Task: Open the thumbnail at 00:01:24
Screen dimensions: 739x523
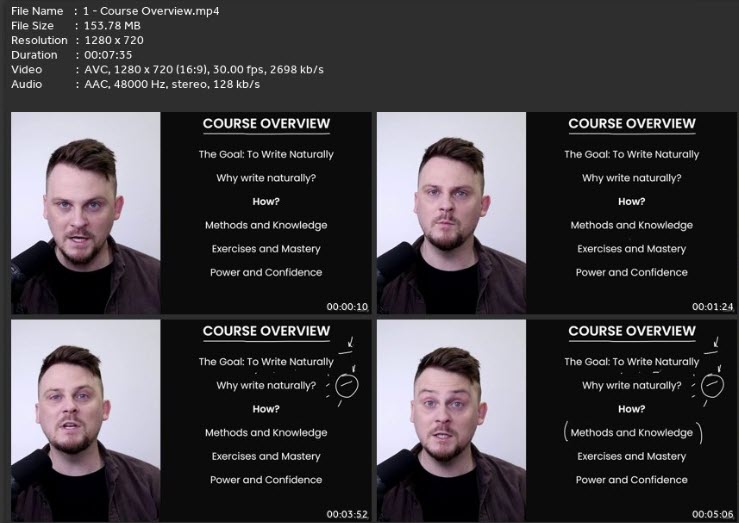Action: 557,213
